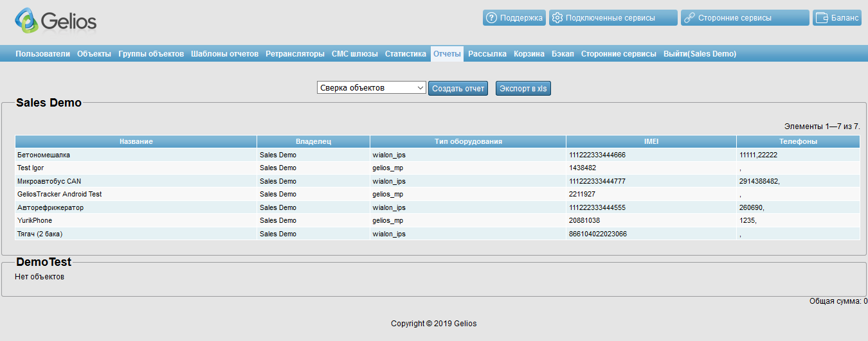Open the 'Пользователи' menu item
The height and width of the screenshot is (341, 868).
click(42, 54)
